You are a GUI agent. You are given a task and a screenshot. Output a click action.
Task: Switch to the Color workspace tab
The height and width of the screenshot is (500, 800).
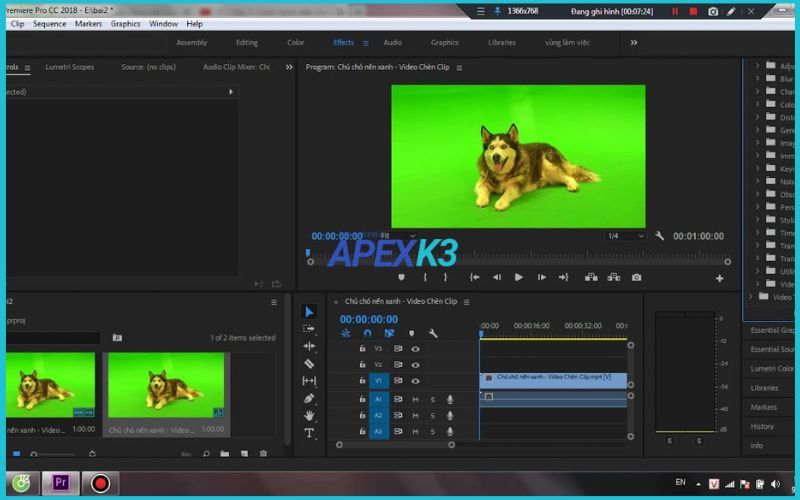point(295,43)
